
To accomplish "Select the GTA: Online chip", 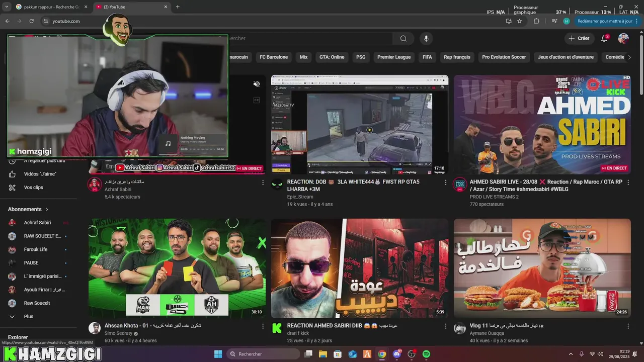I will pos(332,57).
